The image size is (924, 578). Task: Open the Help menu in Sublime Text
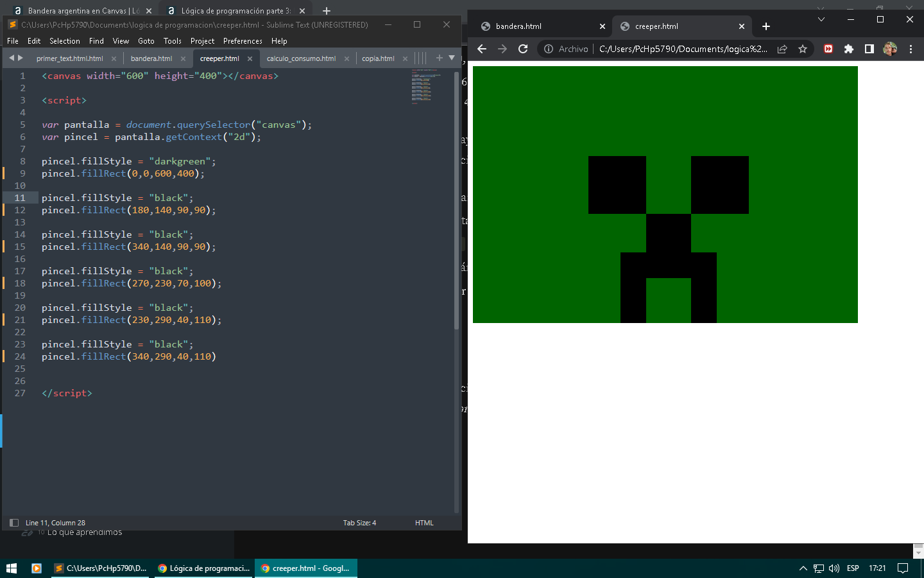point(279,41)
